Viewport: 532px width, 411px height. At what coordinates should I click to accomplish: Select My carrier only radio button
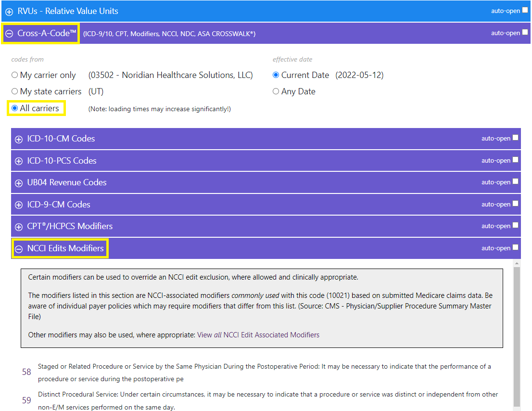[x=14, y=75]
